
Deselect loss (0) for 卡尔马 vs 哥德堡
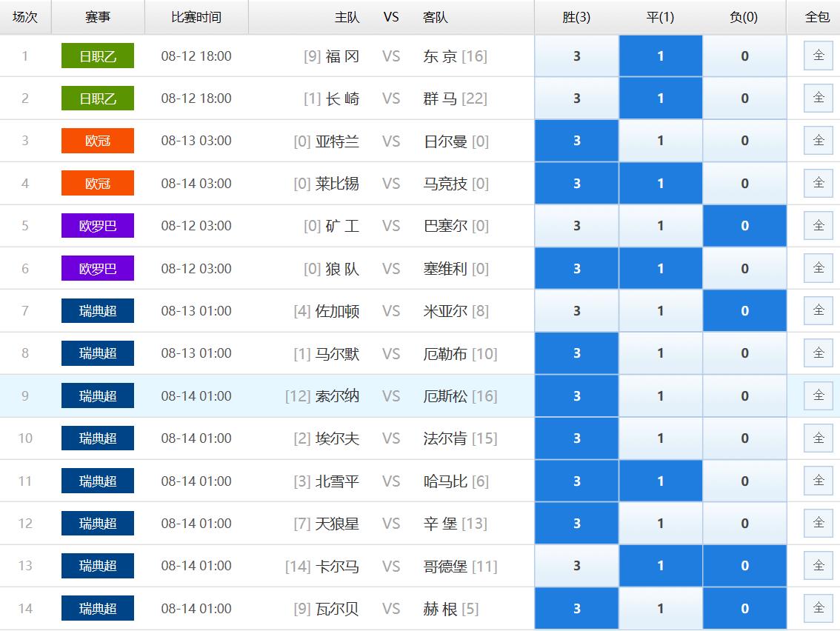pos(744,566)
